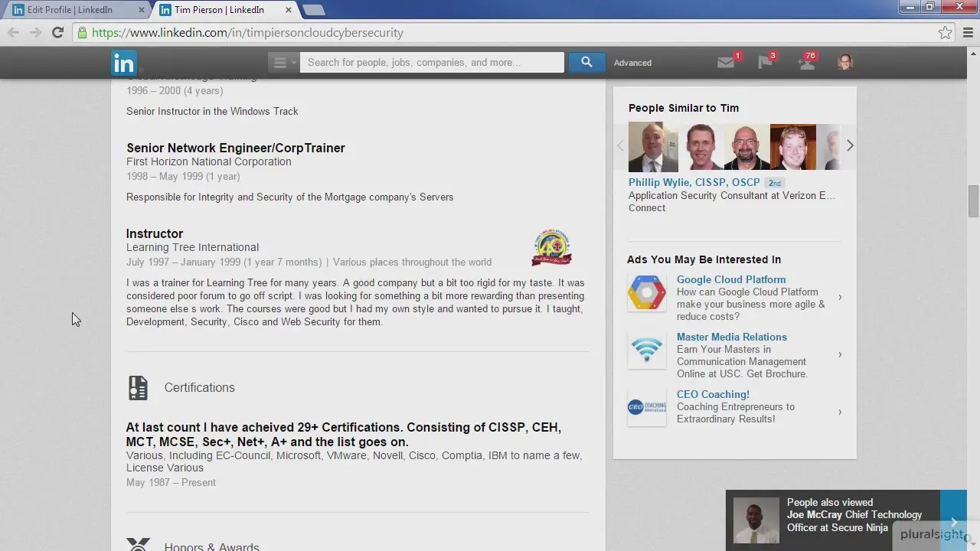Click the address bar URL
The width and height of the screenshot is (980, 551).
click(x=247, y=33)
